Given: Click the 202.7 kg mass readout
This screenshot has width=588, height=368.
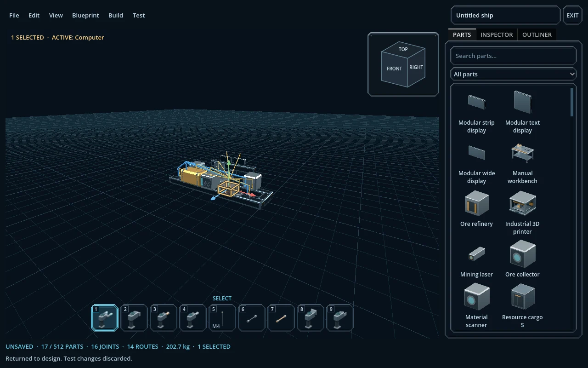Looking at the screenshot, I should click(178, 346).
